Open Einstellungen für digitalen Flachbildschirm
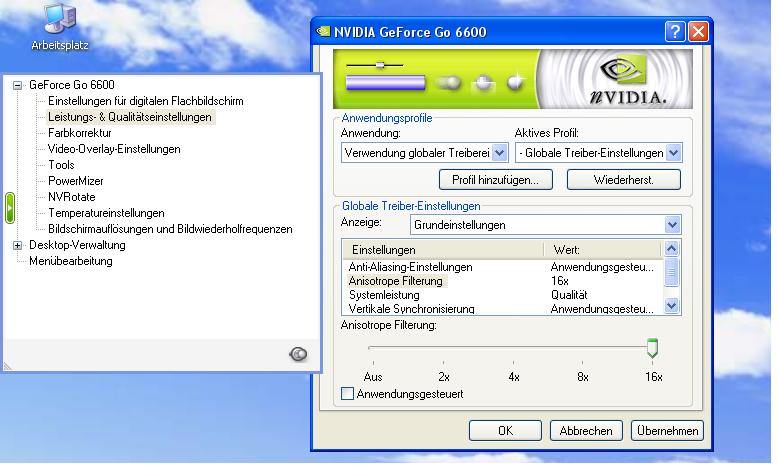This screenshot has width=778, height=468. coord(145,101)
